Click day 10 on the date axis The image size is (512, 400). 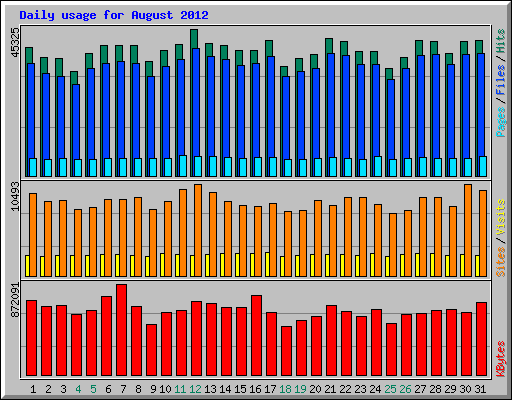[x=165, y=389]
